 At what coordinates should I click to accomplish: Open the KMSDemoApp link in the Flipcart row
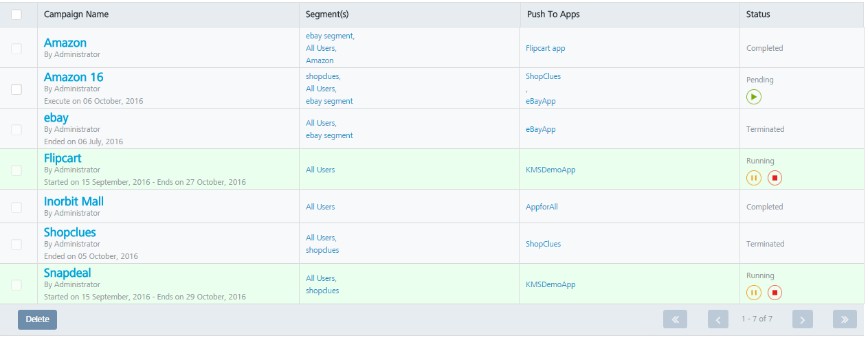[550, 170]
